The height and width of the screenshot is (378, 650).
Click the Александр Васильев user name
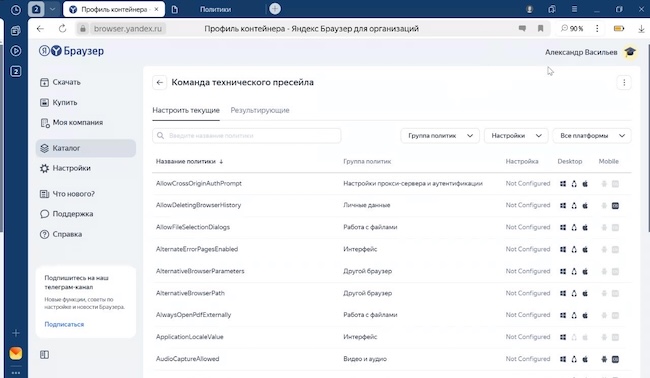tap(581, 52)
